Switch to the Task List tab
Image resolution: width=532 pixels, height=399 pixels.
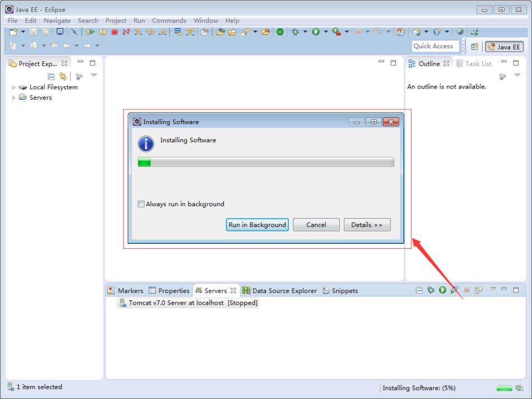pyautogui.click(x=474, y=63)
